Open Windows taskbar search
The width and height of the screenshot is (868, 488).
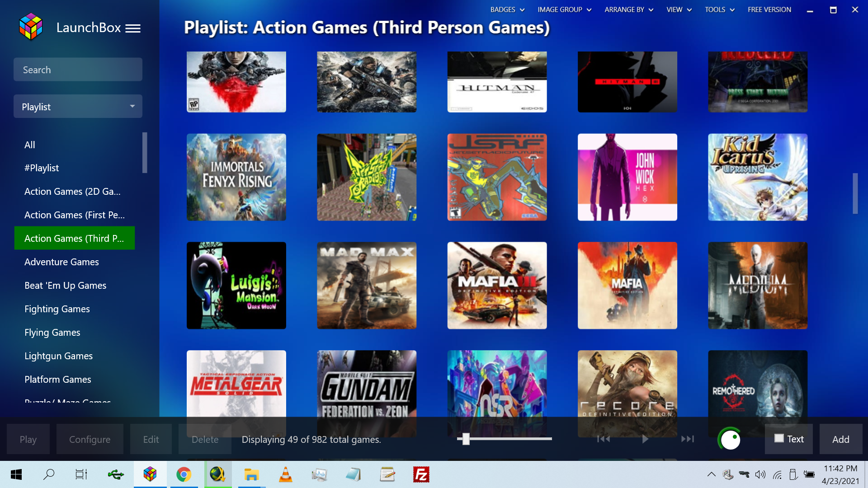click(49, 474)
